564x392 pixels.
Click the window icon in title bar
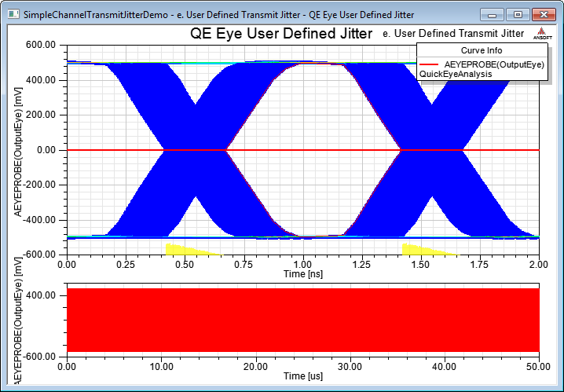(13, 14)
